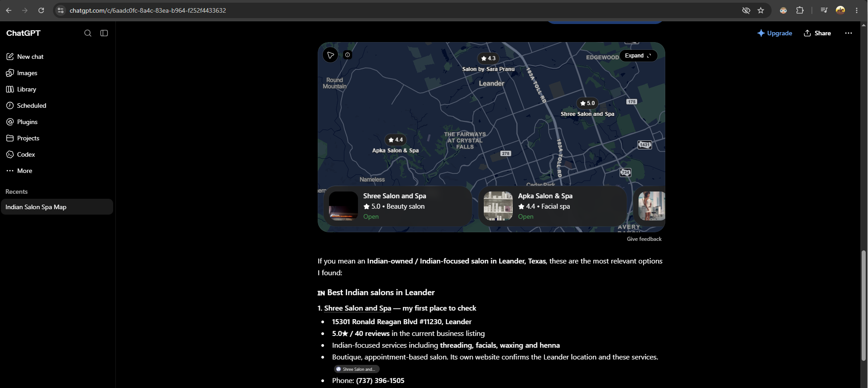Viewport: 868px width, 388px height.
Task: Open the glasses-face browser extension icon
Action: click(x=783, y=10)
